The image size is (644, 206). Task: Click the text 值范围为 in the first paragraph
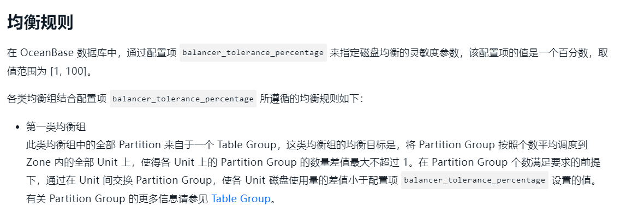(x=27, y=71)
